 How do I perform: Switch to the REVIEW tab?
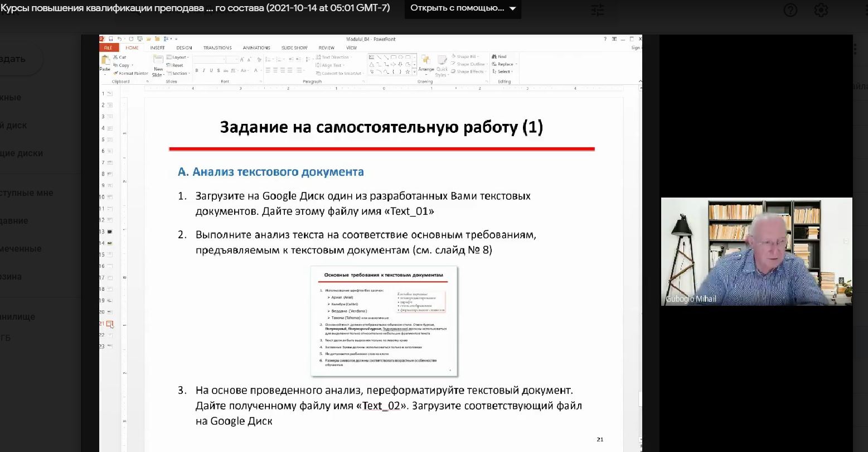pos(327,47)
